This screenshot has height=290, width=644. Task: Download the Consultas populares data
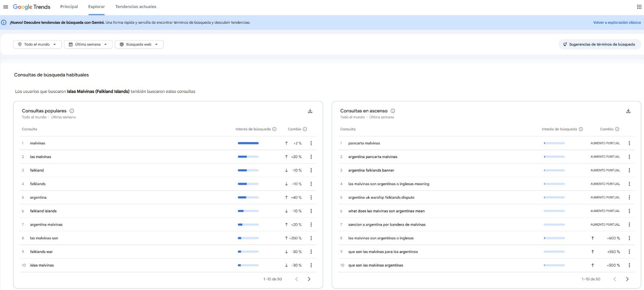tap(310, 111)
